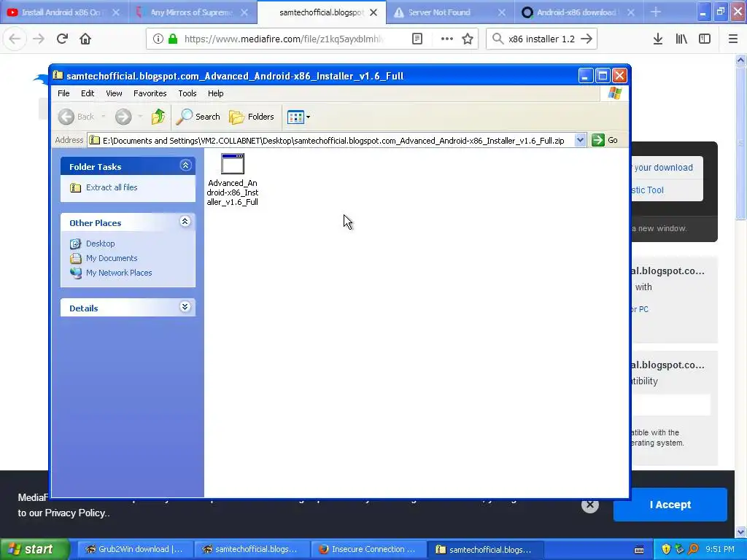The image size is (747, 560).
Task: Click the I Accept button
Action: click(670, 505)
